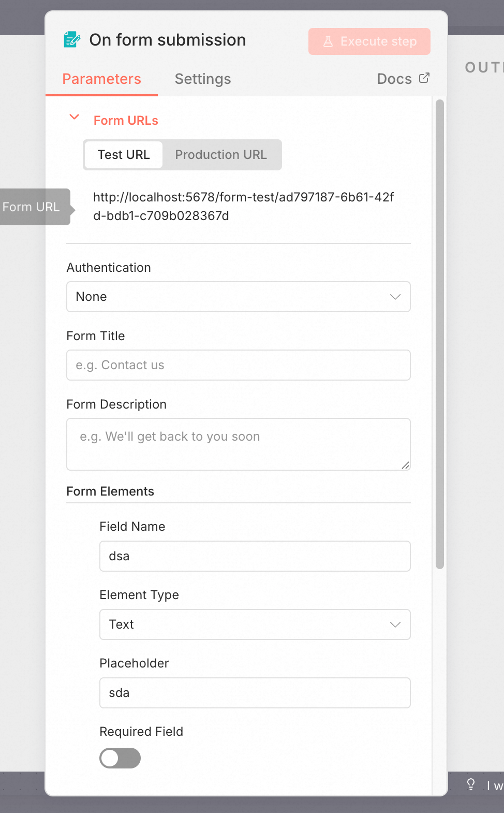Open the Docs external link icon
Image resolution: width=504 pixels, height=813 pixels.
[x=424, y=78]
